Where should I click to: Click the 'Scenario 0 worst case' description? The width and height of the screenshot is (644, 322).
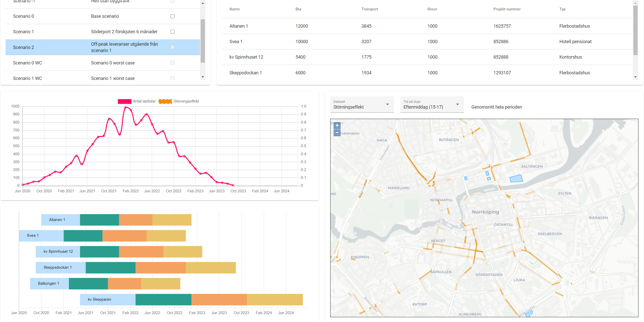(x=113, y=63)
